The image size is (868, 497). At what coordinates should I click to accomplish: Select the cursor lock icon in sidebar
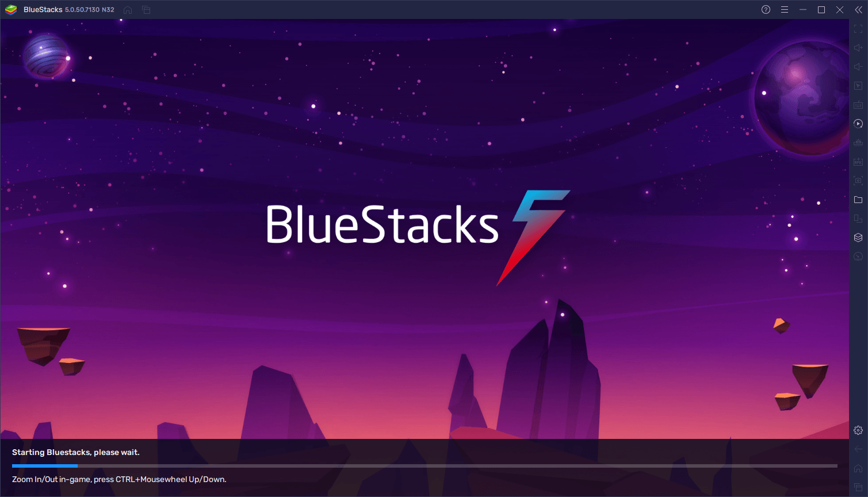(858, 86)
